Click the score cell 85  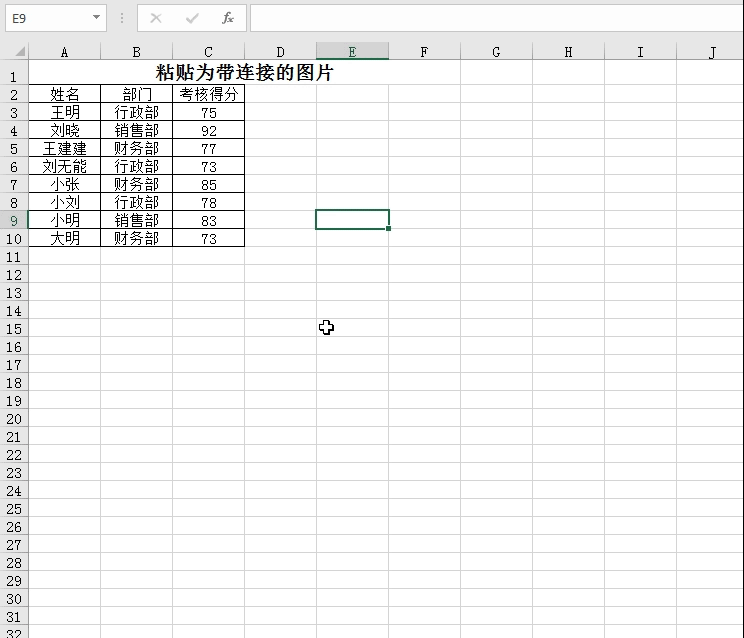[x=208, y=184]
